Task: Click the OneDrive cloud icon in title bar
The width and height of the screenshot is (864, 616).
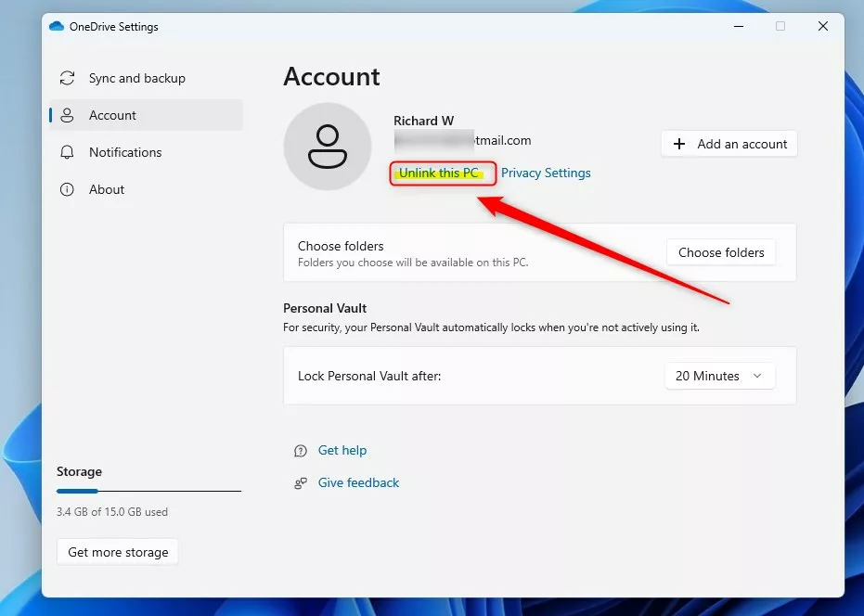Action: 57,27
